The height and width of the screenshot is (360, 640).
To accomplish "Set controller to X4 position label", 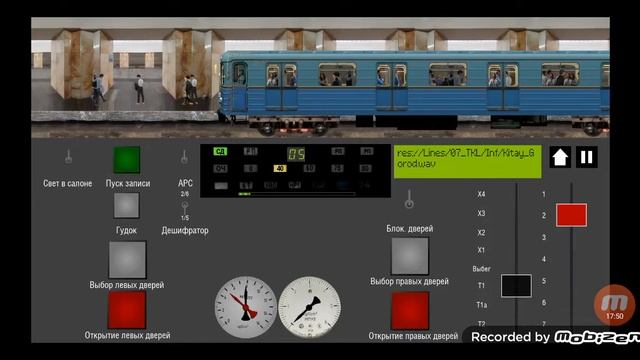I will tap(481, 194).
